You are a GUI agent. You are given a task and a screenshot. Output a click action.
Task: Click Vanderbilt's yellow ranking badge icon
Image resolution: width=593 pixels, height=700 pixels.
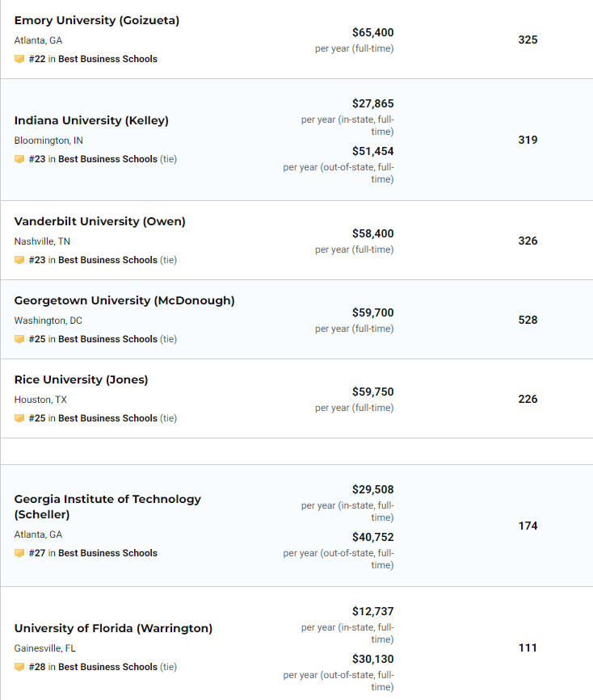pos(19,260)
